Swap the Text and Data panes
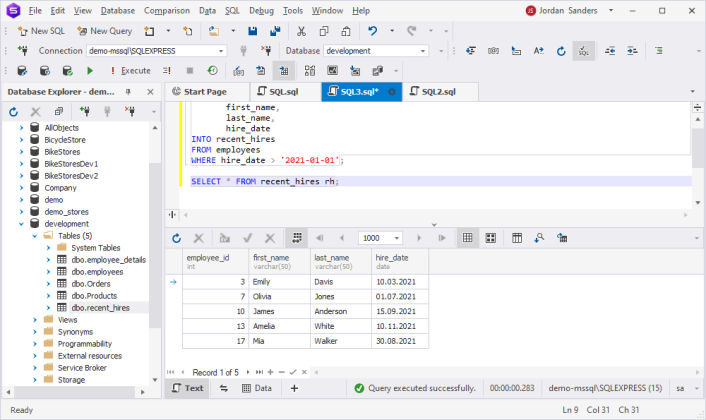 223,388
